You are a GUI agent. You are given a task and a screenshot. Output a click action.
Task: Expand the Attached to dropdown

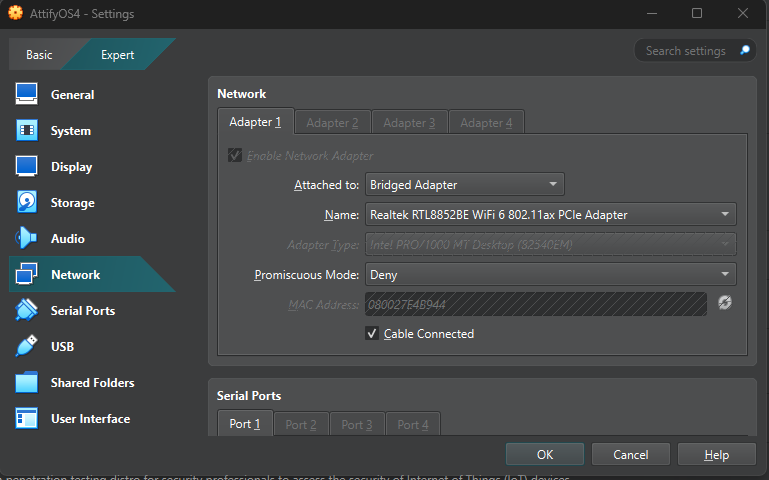[464, 184]
